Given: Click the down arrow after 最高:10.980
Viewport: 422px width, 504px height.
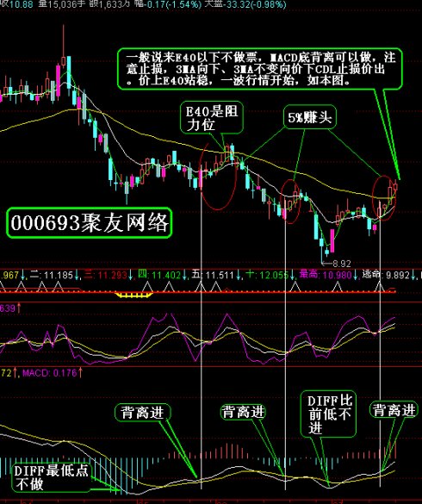Looking at the screenshot, I should click(x=356, y=275).
